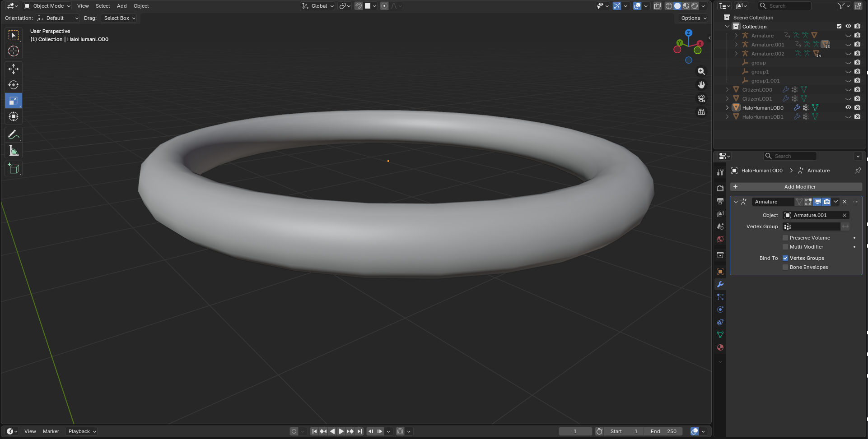Toggle camera view in viewport

[x=701, y=98]
